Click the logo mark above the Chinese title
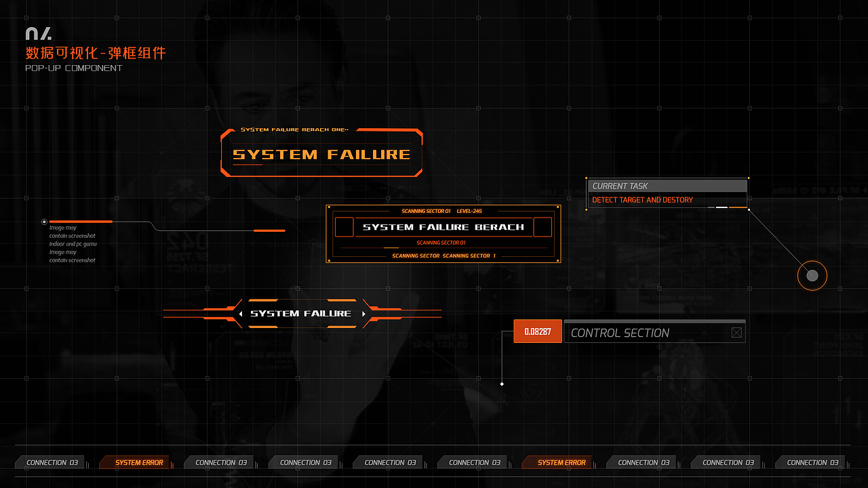 (38, 34)
